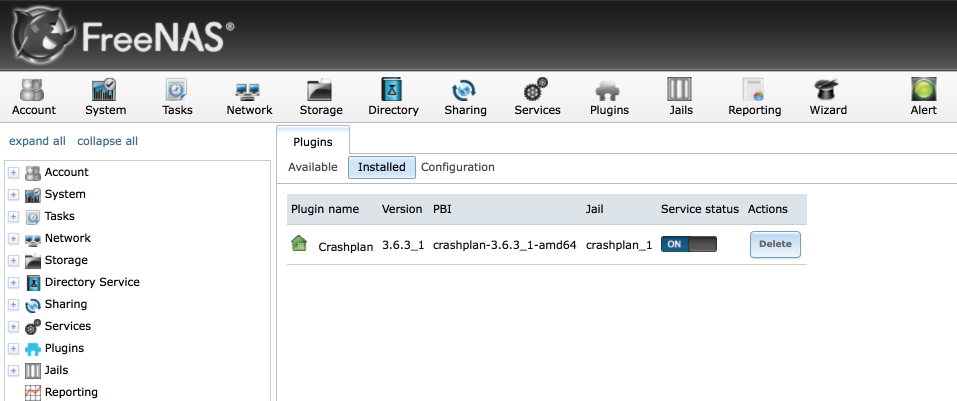Expand the Storage tree node
The width and height of the screenshot is (957, 401).
(x=13, y=261)
